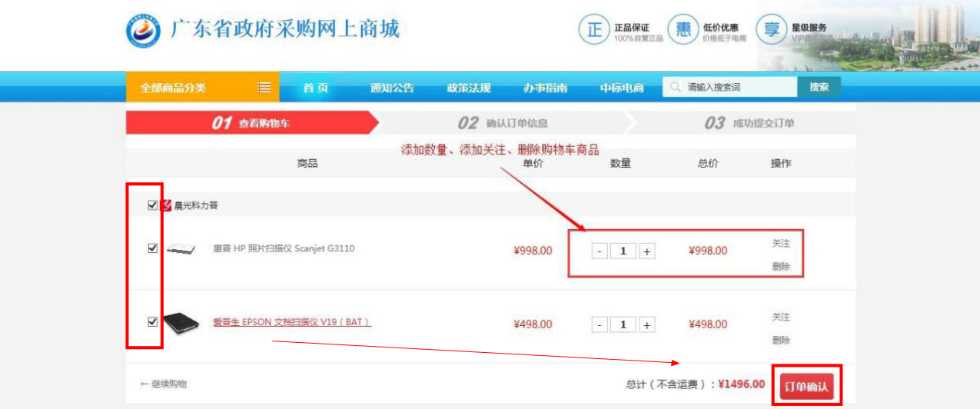Click the magnifier icon in search box
The image size is (980, 409).
[x=676, y=88]
